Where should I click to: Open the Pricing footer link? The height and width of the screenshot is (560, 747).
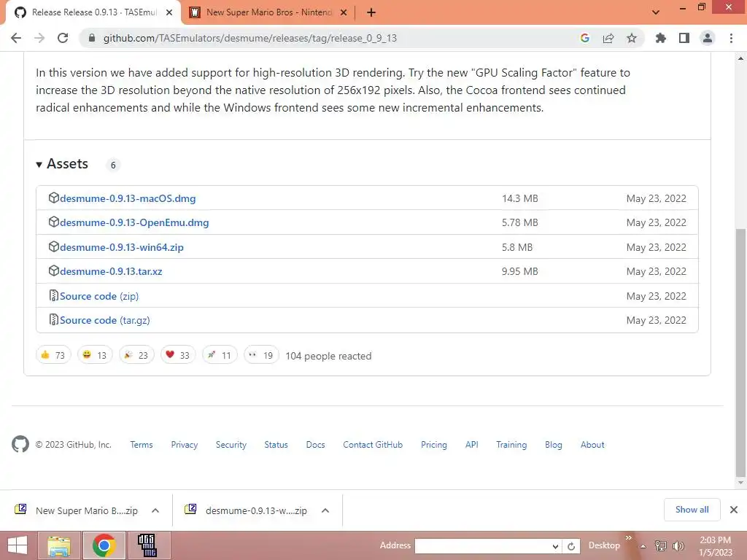pos(434,445)
